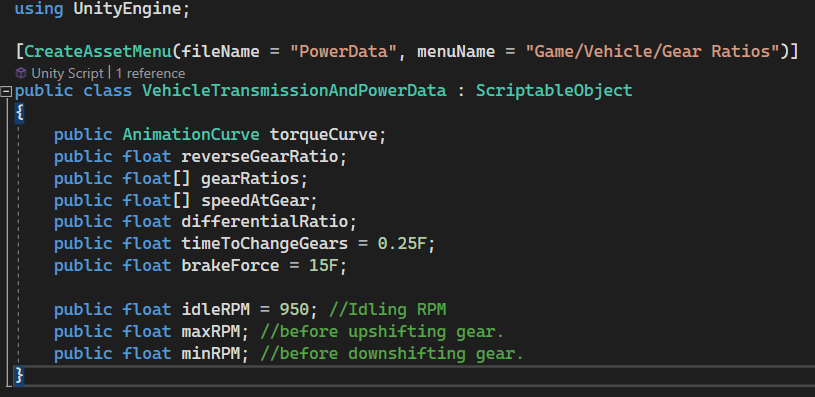Click the brakeForce field name

pos(230,266)
